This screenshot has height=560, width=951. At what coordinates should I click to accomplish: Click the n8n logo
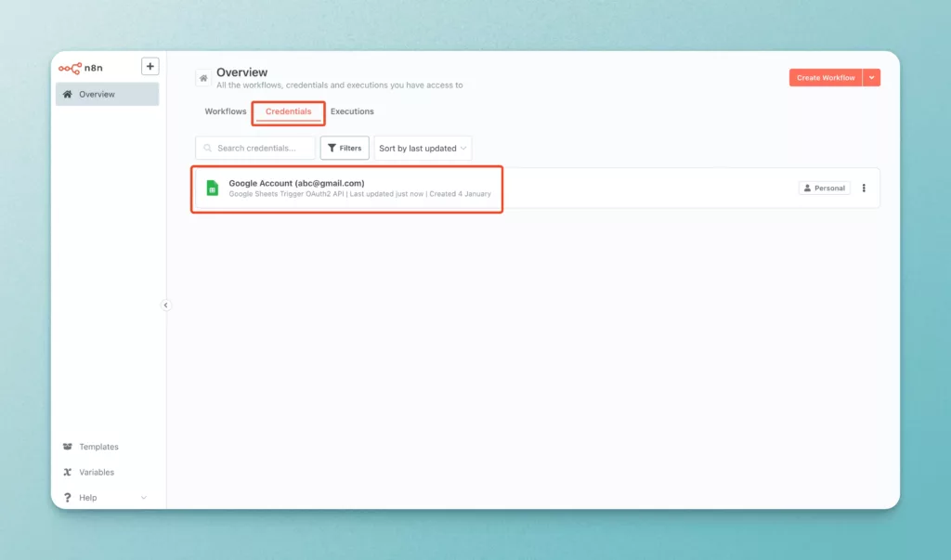coord(80,68)
